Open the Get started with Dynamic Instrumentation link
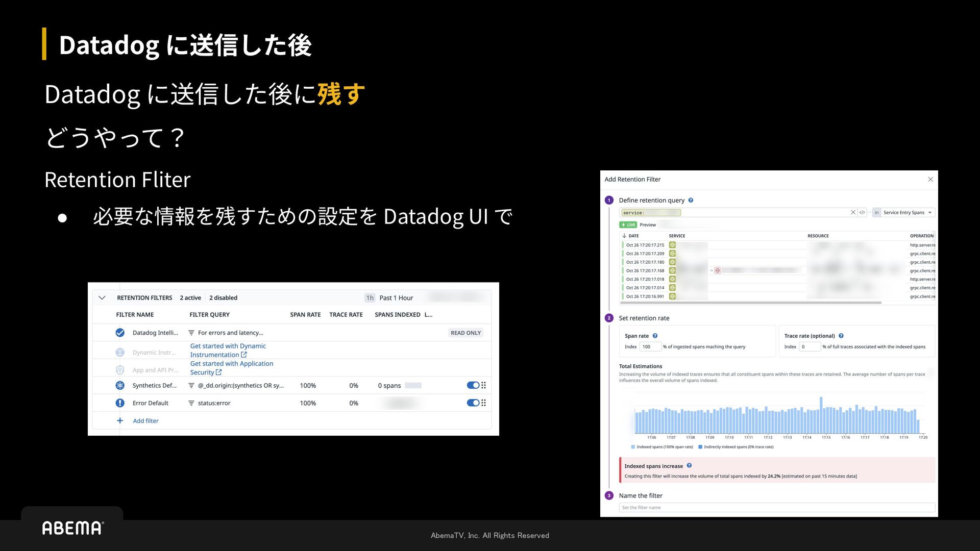The height and width of the screenshot is (551, 980). tap(228, 350)
